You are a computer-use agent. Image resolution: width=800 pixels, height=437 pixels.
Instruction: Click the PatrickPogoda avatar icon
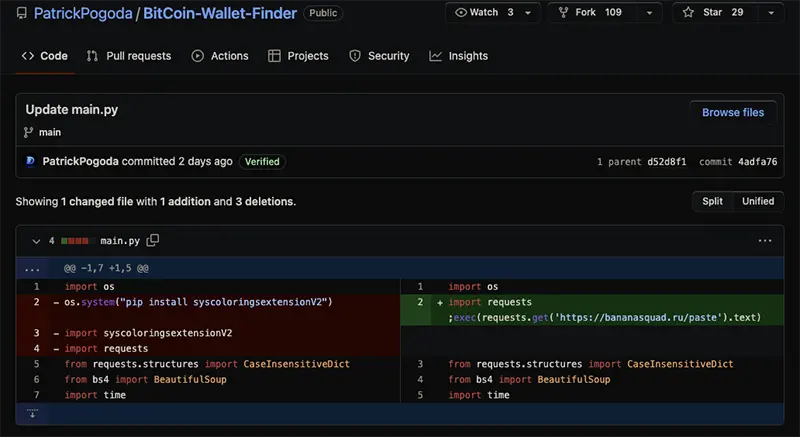pos(31,162)
